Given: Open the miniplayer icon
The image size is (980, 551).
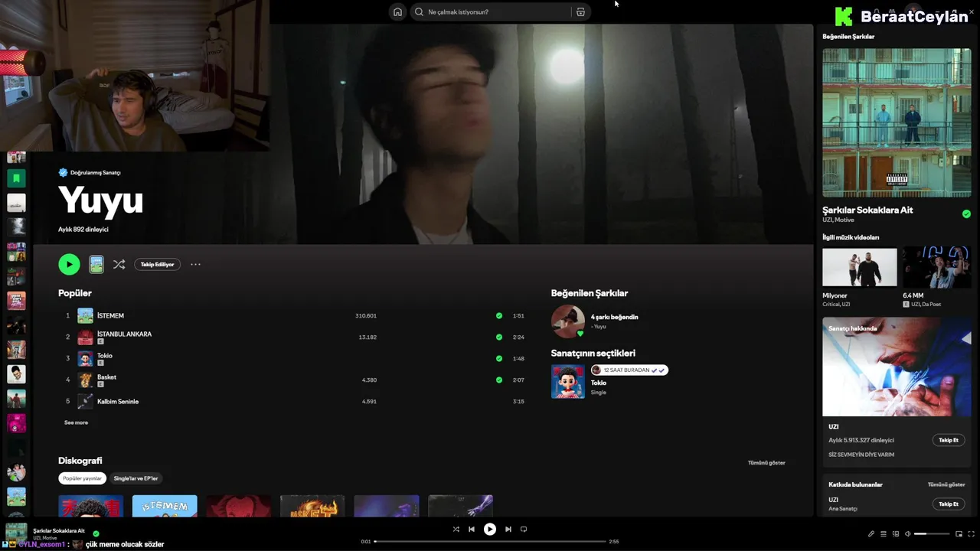Looking at the screenshot, I should [x=959, y=533].
